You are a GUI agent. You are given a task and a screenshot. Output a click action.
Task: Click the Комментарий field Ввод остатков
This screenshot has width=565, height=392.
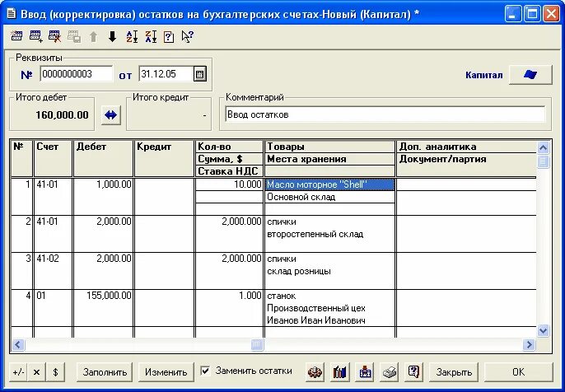click(x=385, y=115)
